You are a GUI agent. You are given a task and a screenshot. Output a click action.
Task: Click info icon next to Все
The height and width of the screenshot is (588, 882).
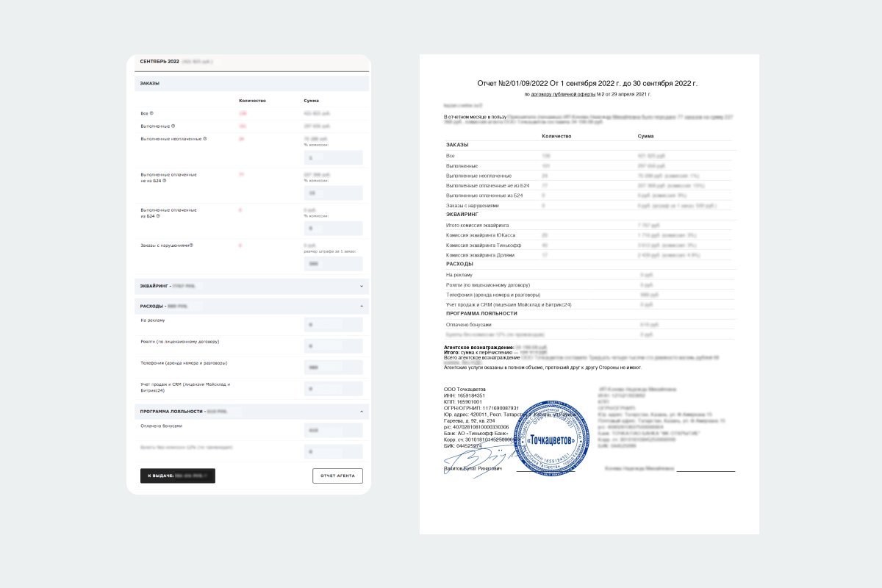pos(151,113)
